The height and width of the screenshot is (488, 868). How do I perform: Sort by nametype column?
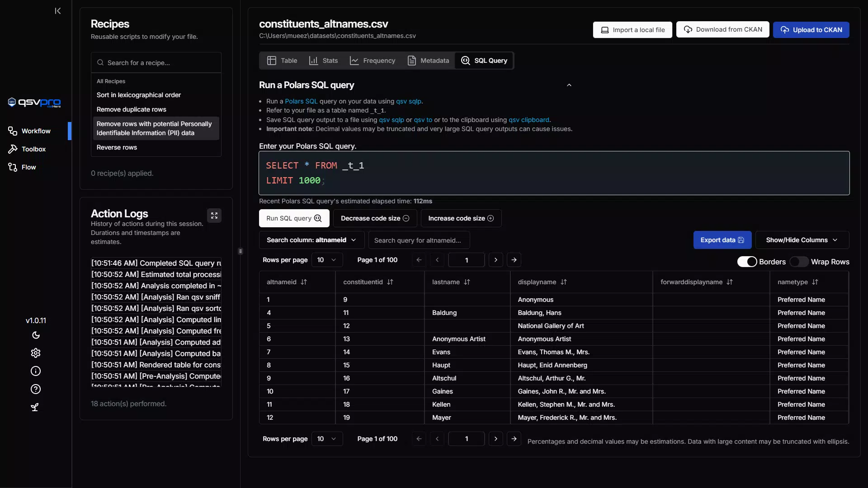(815, 282)
